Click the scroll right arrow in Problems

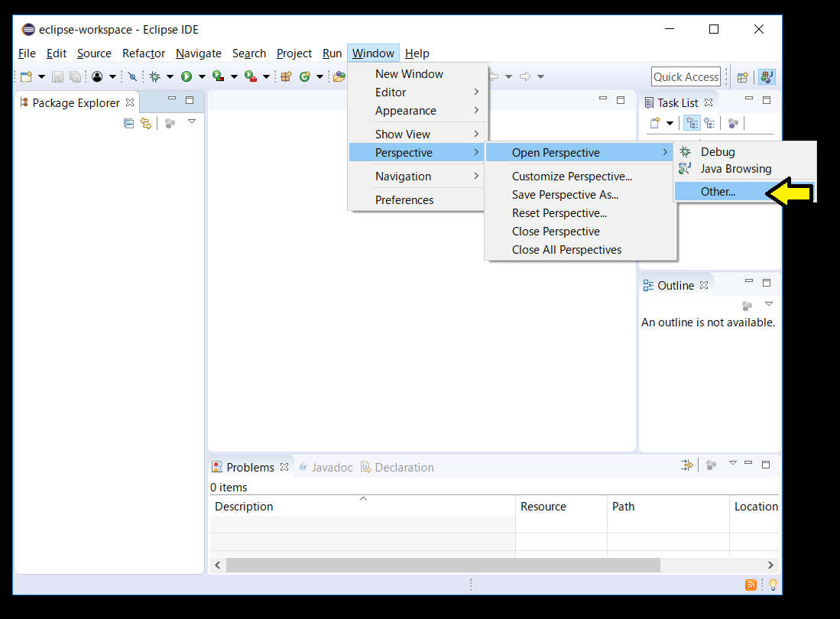coord(770,565)
